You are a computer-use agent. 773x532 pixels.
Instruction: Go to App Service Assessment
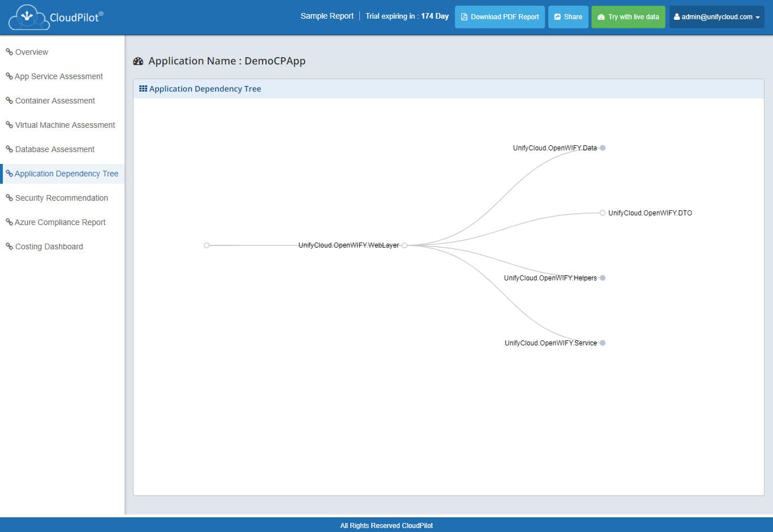pyautogui.click(x=59, y=76)
